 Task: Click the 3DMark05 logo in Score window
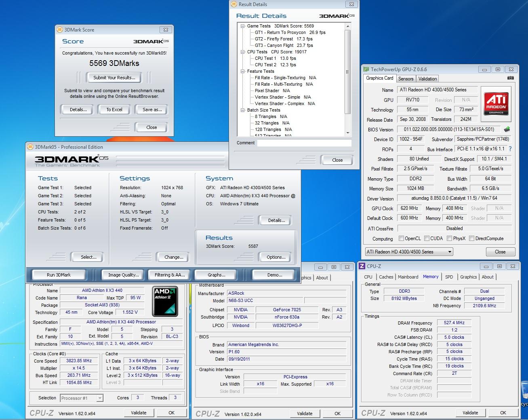[x=151, y=41]
